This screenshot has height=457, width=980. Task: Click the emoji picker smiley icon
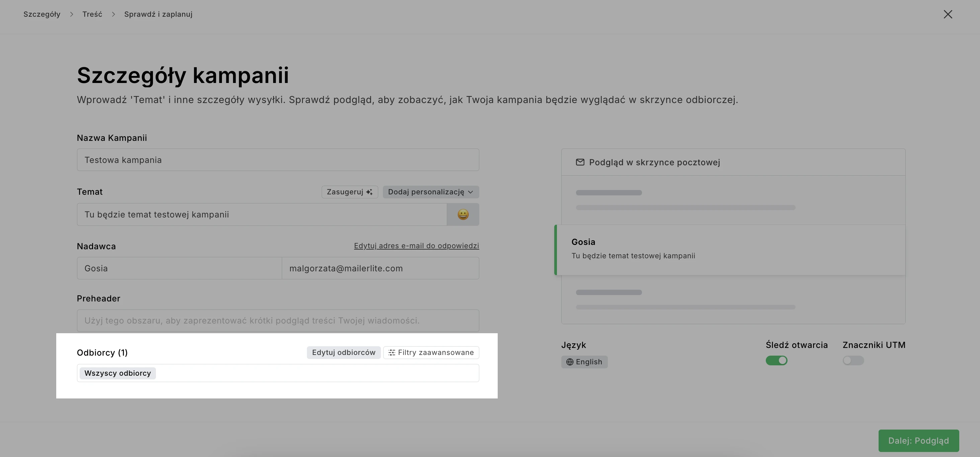[463, 214]
